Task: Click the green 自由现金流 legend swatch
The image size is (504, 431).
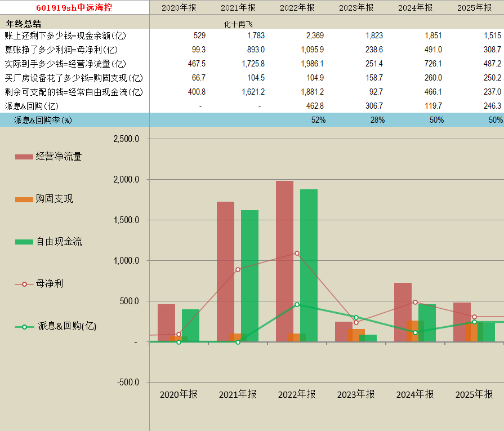Action: (x=24, y=242)
